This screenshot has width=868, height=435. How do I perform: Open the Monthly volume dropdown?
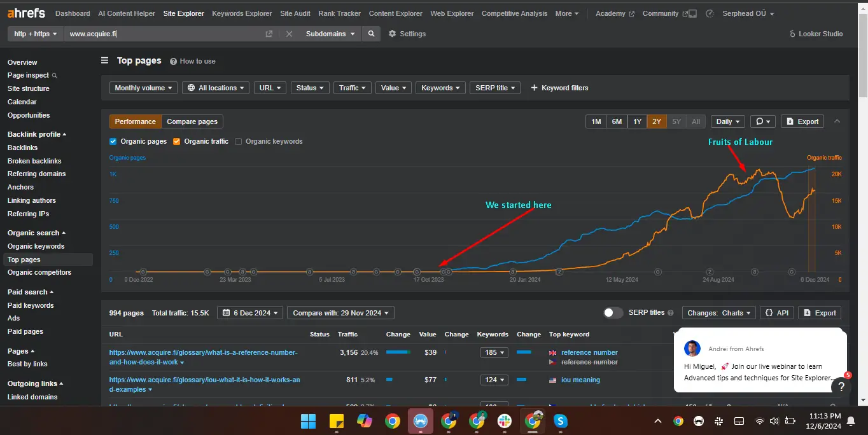tap(143, 88)
